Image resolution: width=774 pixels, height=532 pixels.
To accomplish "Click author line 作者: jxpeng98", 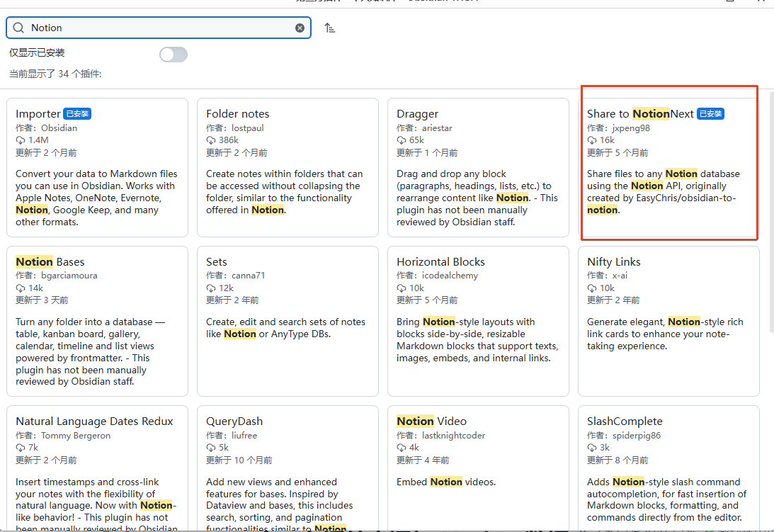I will click(x=618, y=128).
